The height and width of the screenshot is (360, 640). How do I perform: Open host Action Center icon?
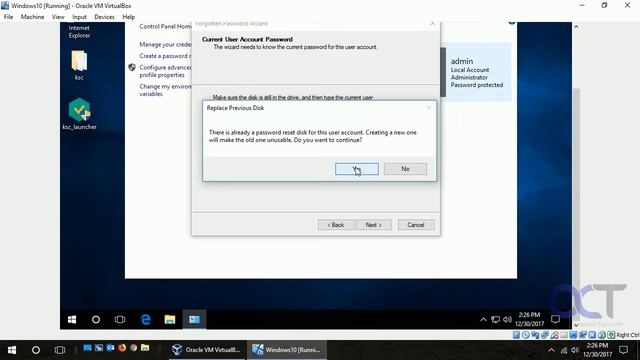(624, 350)
